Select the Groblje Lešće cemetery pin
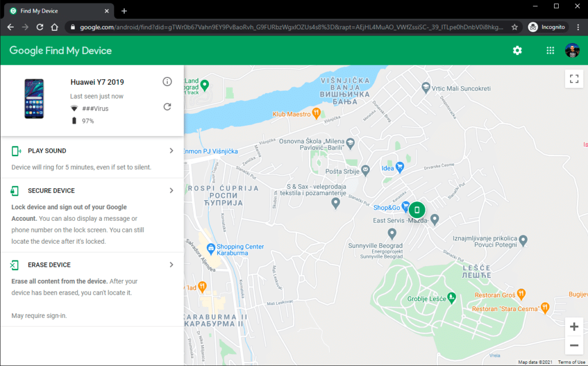The image size is (588, 366). 452,298
